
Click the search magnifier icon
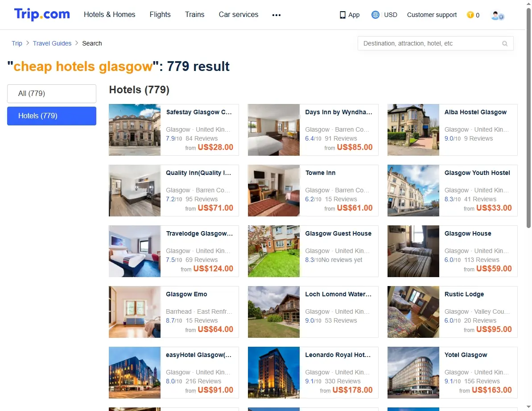coord(505,43)
